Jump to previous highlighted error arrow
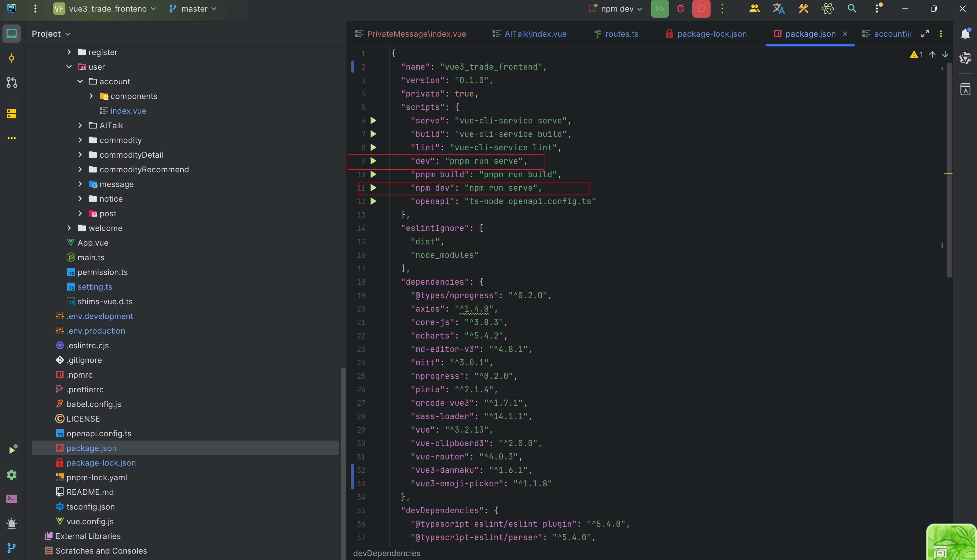Screen dimensions: 977x560 932,55
